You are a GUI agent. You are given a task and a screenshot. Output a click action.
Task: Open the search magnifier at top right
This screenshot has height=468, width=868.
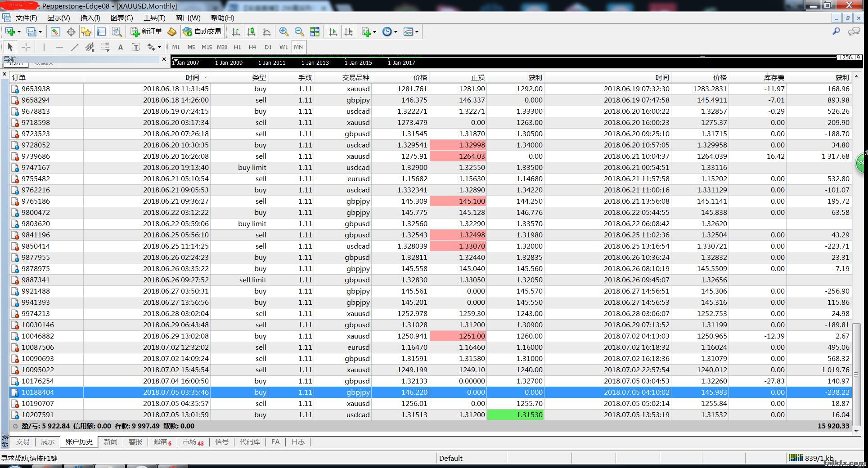point(836,31)
